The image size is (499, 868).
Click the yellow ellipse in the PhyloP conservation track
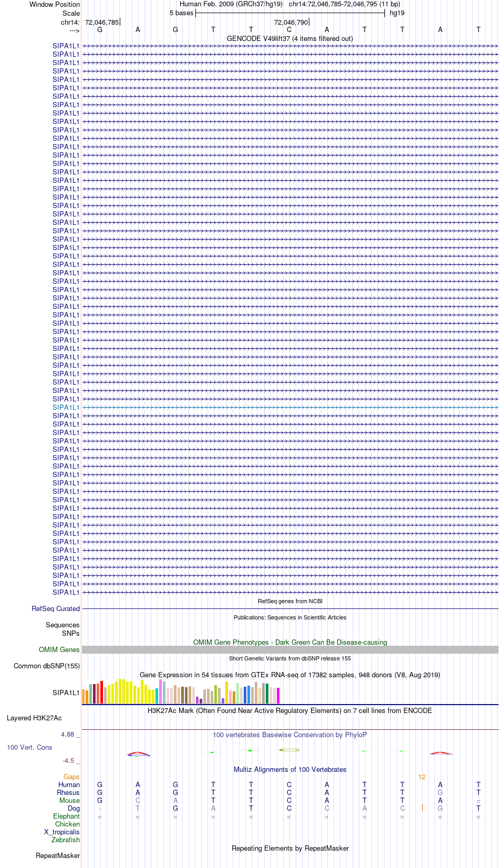point(289,750)
